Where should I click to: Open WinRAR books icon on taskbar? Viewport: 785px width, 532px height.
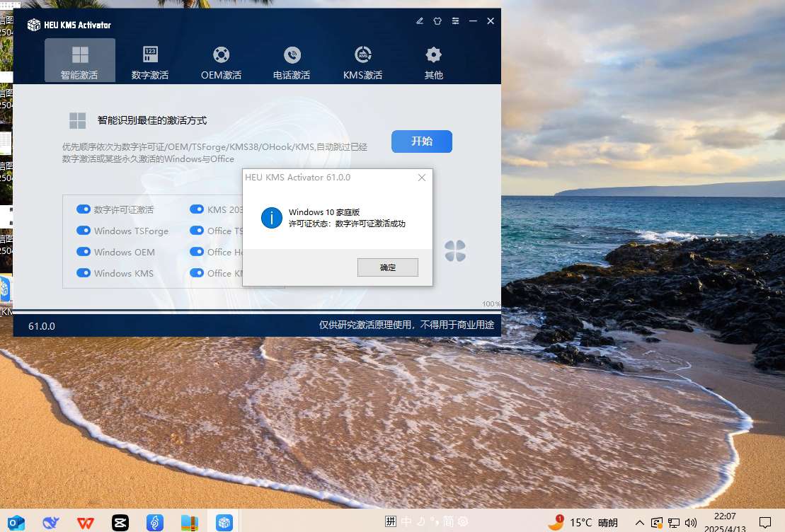pyautogui.click(x=190, y=523)
